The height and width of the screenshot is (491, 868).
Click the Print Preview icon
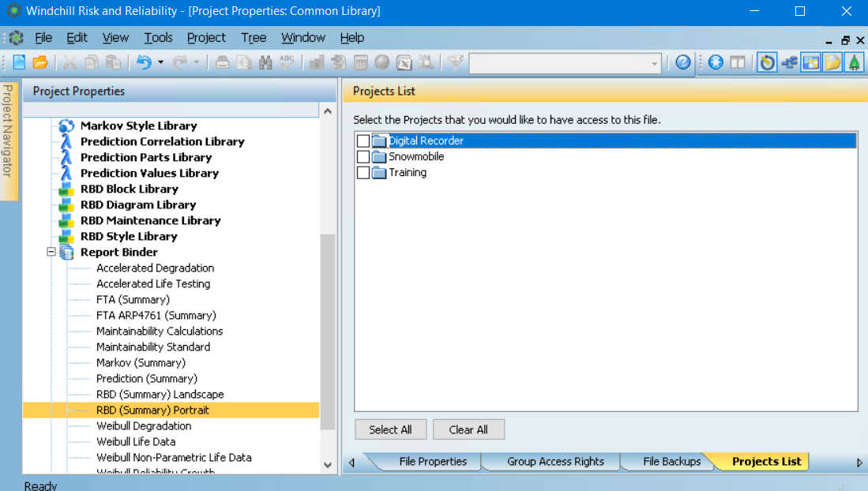click(244, 62)
